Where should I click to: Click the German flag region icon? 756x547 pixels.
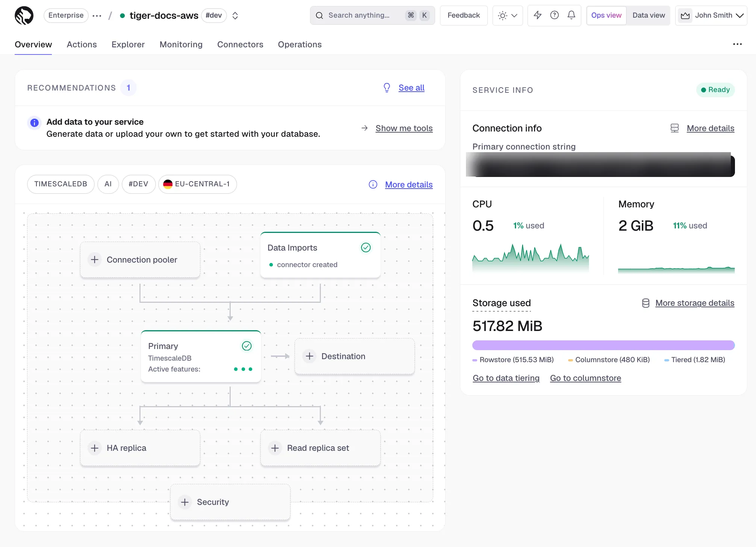(x=168, y=184)
